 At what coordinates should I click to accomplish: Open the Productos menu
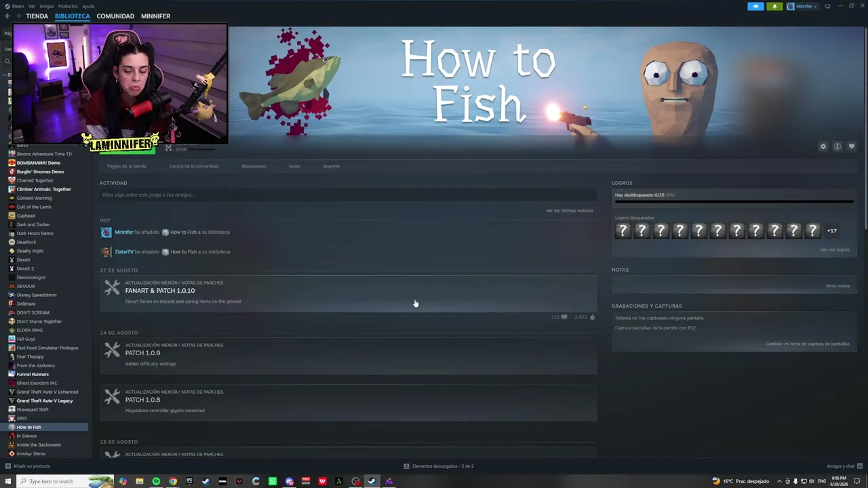pyautogui.click(x=68, y=6)
